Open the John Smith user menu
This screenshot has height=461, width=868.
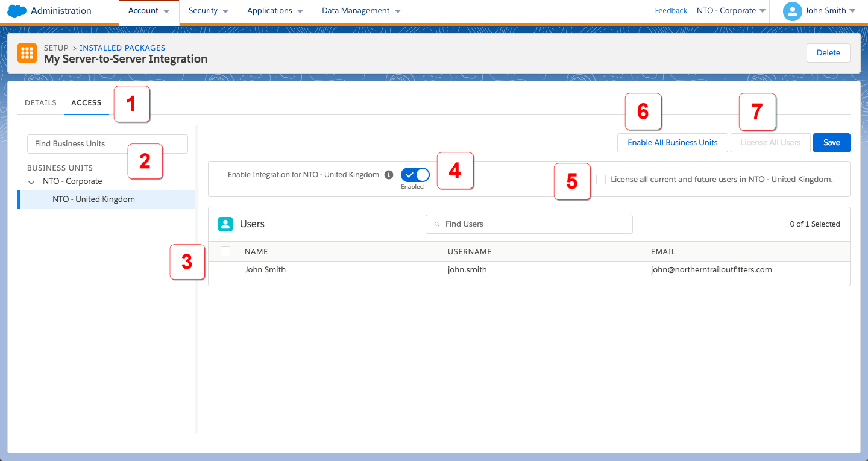[831, 11]
